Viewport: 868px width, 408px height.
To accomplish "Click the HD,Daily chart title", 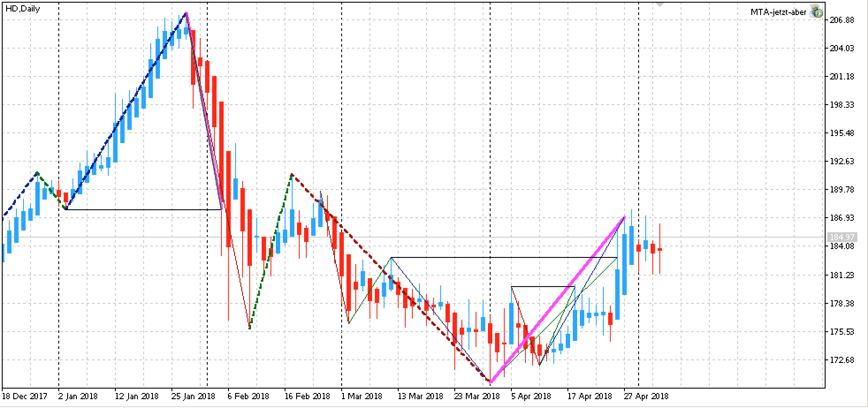I will pos(23,8).
